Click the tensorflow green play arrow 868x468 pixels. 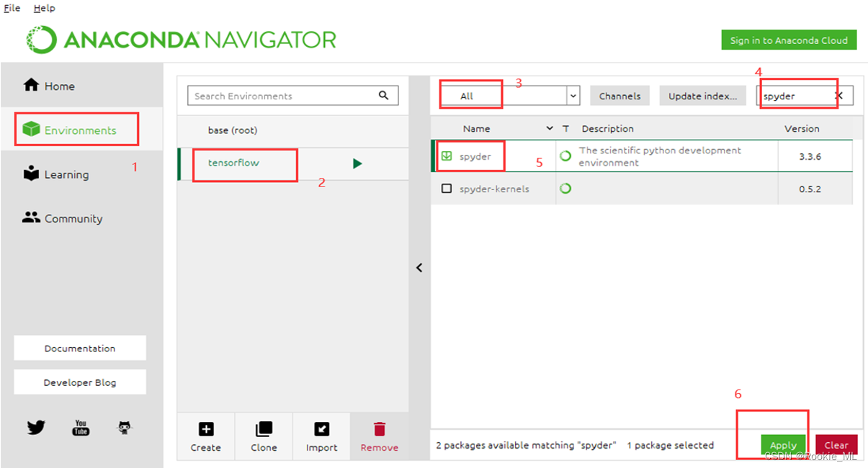pyautogui.click(x=357, y=163)
